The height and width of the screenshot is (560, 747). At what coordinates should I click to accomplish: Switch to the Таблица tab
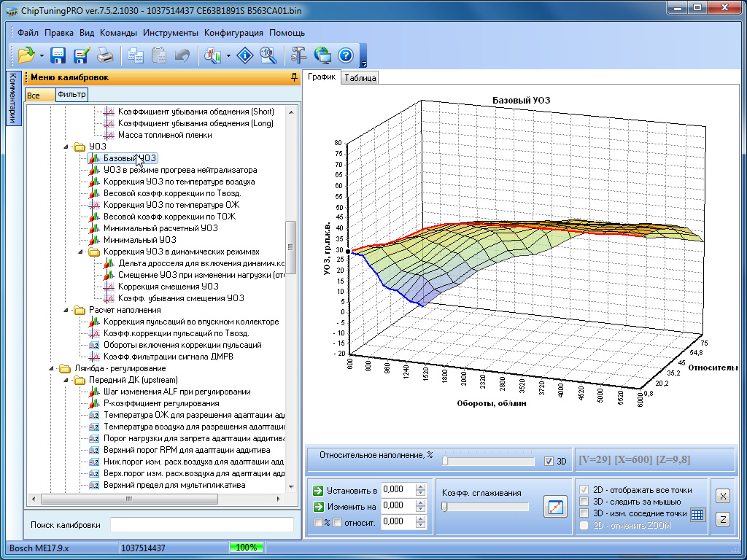(x=360, y=78)
